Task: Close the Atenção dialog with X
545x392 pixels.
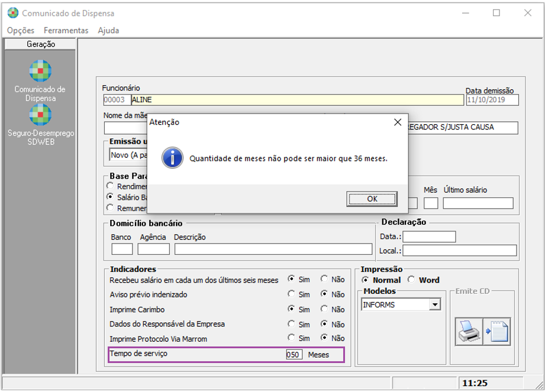Action: pos(398,122)
